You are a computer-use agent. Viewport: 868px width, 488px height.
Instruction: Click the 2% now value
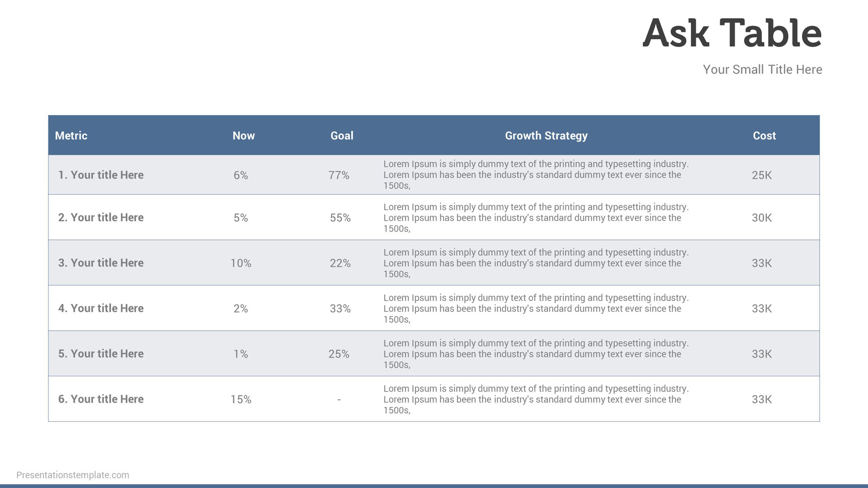pos(241,309)
